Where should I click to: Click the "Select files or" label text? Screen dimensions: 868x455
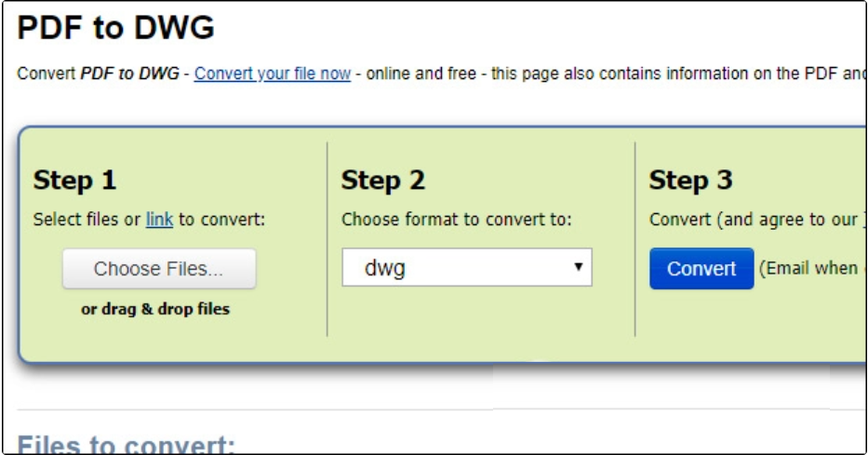pyautogui.click(x=87, y=220)
